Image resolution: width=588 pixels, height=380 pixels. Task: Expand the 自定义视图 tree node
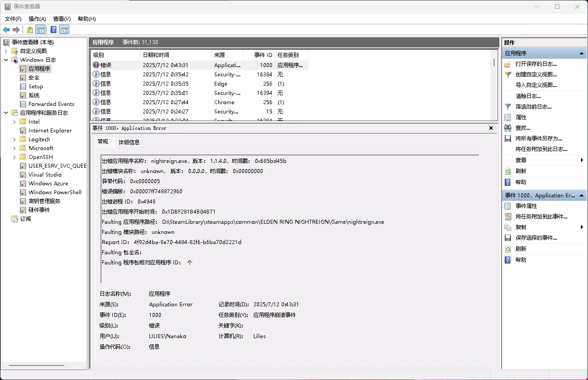click(6, 51)
